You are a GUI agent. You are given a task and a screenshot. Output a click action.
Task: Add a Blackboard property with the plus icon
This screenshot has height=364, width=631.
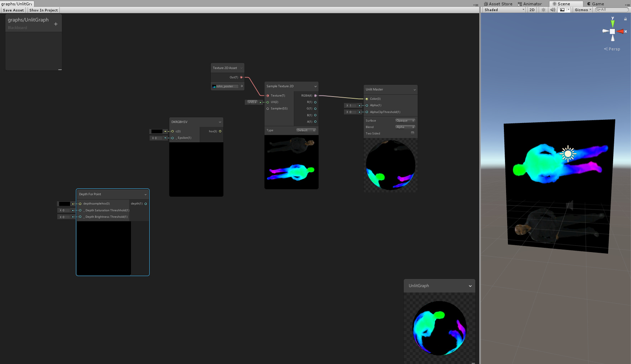(55, 24)
